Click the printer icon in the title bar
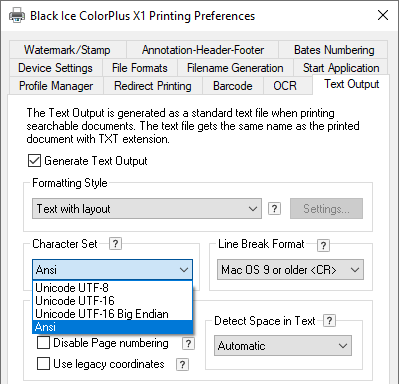Viewport: 399px width, 384px height. coord(17,16)
